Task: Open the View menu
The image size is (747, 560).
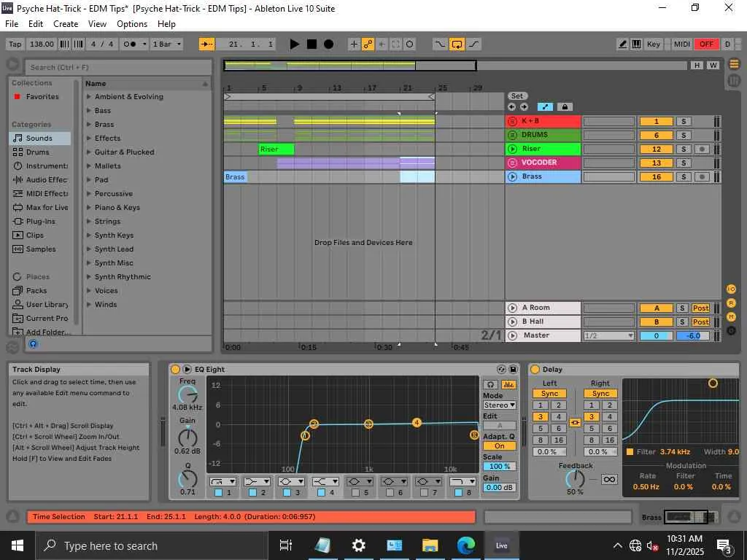Action: (97, 24)
